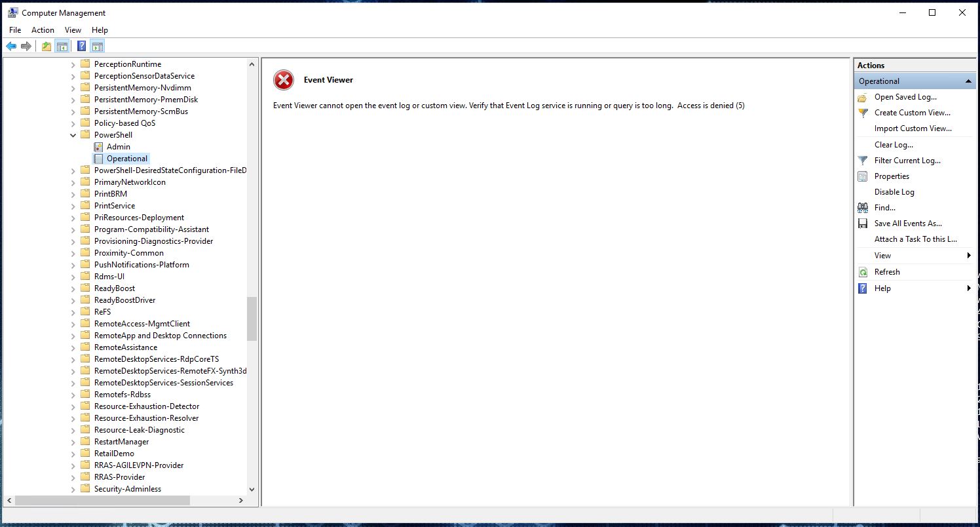Expand the Remotefs-Rdbss tree node

(73, 395)
